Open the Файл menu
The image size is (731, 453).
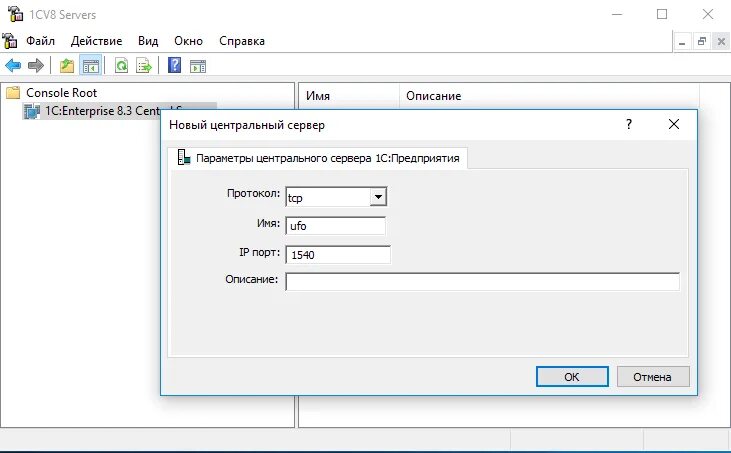point(40,41)
